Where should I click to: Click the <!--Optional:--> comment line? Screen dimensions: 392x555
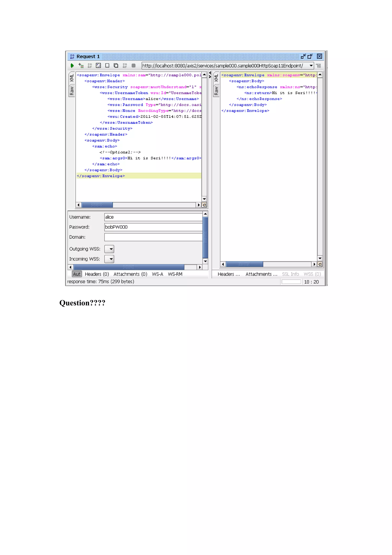120,152
